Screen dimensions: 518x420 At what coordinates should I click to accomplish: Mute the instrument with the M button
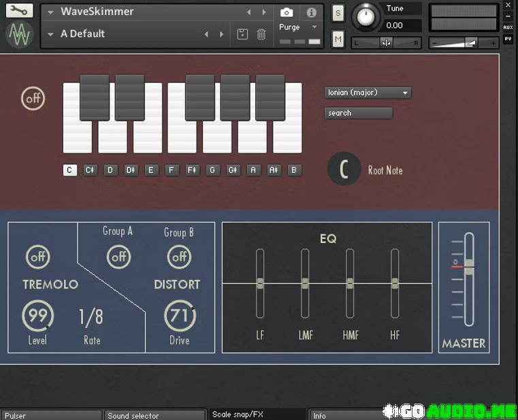[x=338, y=39]
